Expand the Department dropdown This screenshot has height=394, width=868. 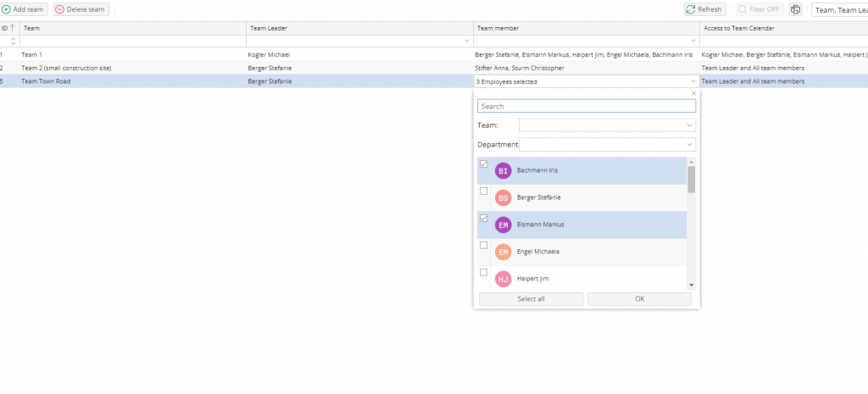click(612, 145)
